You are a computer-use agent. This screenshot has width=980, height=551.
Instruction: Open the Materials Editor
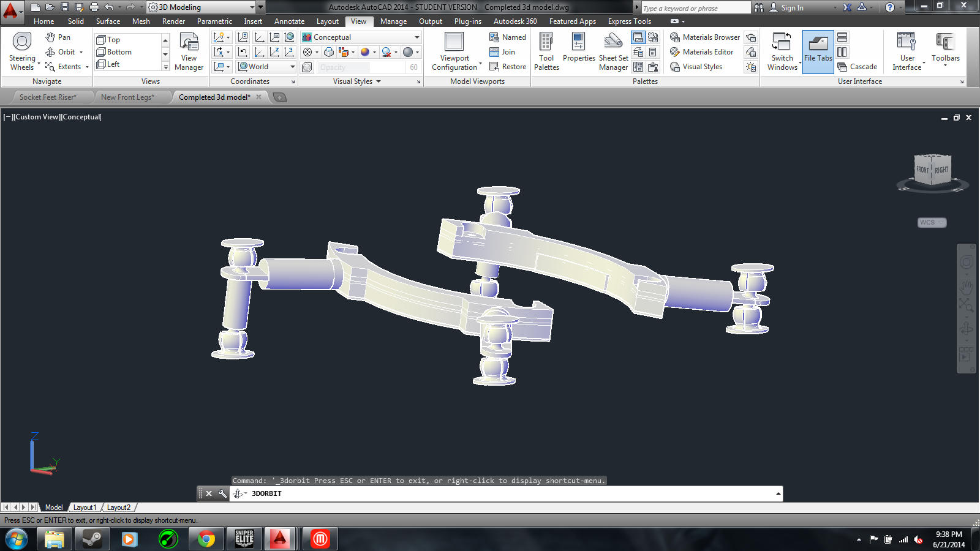pos(702,52)
